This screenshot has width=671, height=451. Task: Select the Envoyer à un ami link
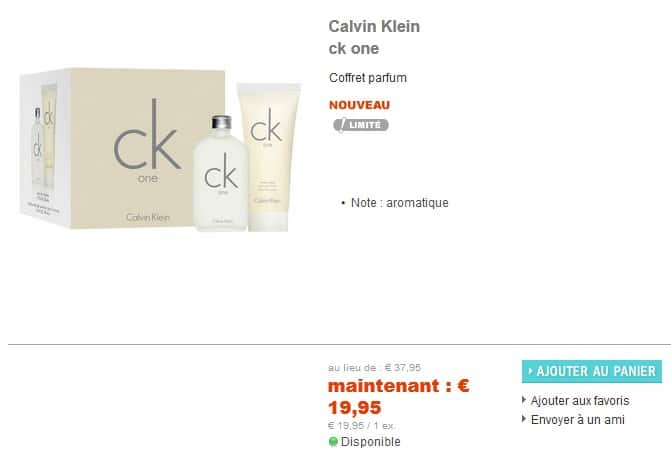click(578, 420)
